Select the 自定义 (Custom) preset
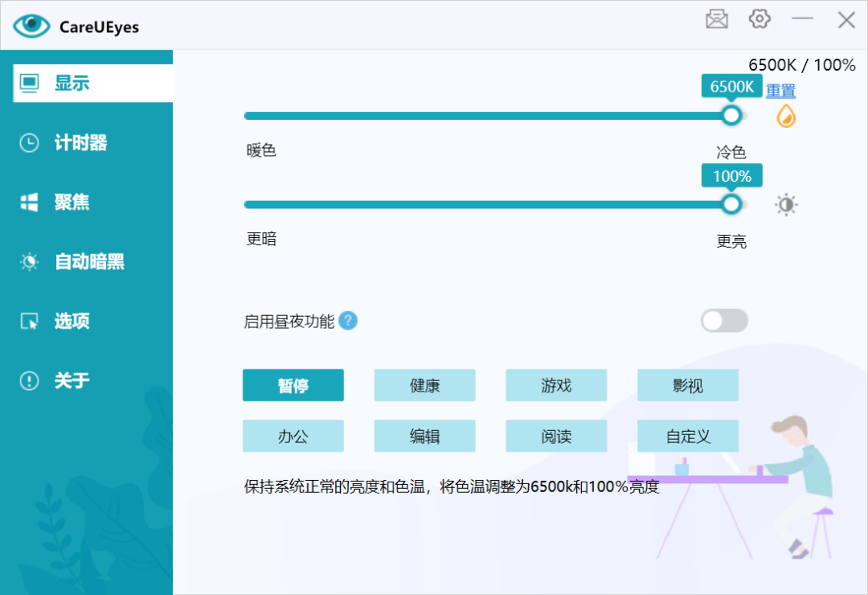 click(687, 436)
